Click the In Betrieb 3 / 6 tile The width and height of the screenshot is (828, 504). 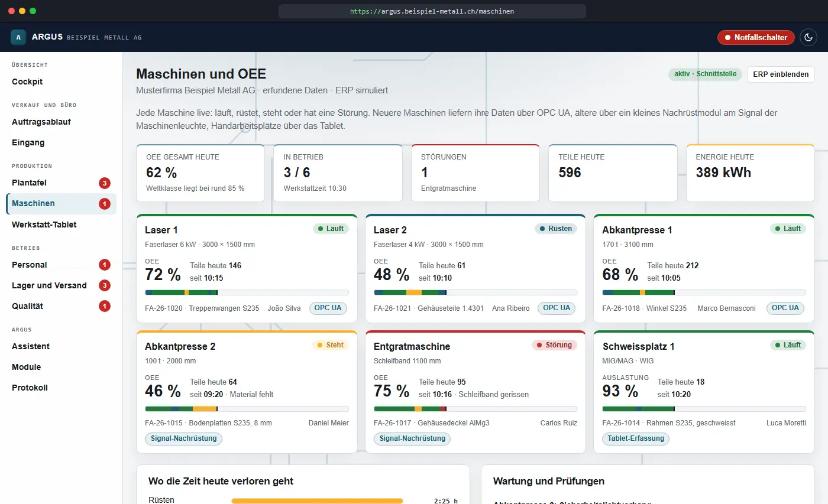[x=338, y=173]
